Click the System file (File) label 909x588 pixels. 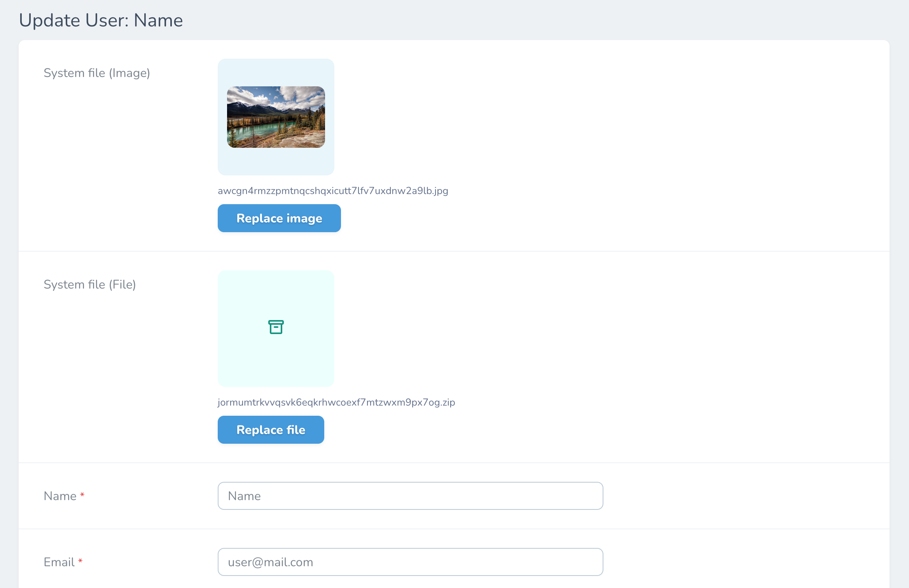(x=90, y=284)
